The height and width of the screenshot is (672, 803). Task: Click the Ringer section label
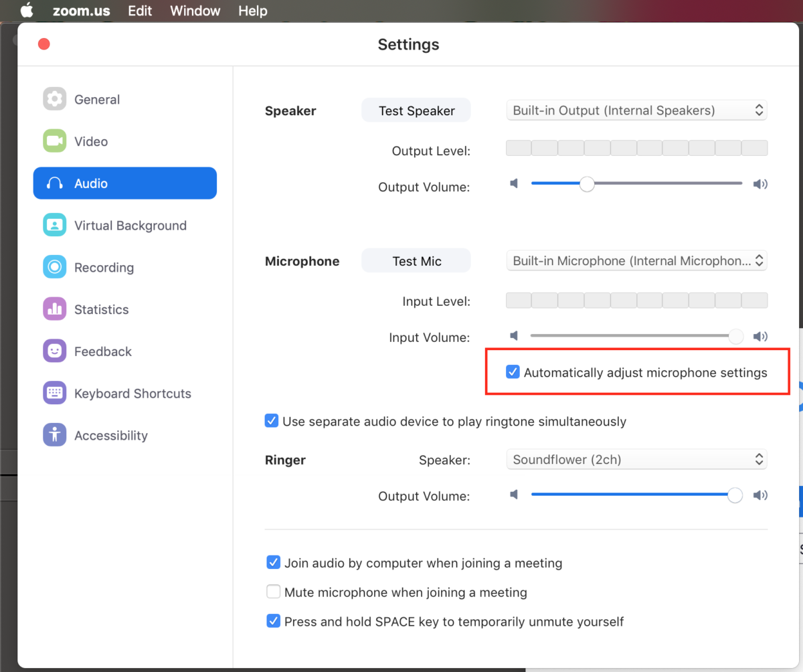(285, 460)
